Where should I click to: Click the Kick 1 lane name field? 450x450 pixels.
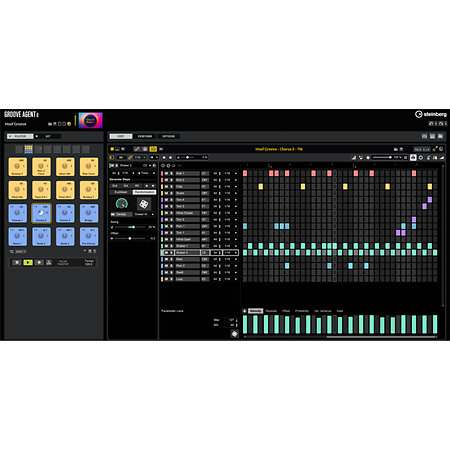[x=187, y=173]
